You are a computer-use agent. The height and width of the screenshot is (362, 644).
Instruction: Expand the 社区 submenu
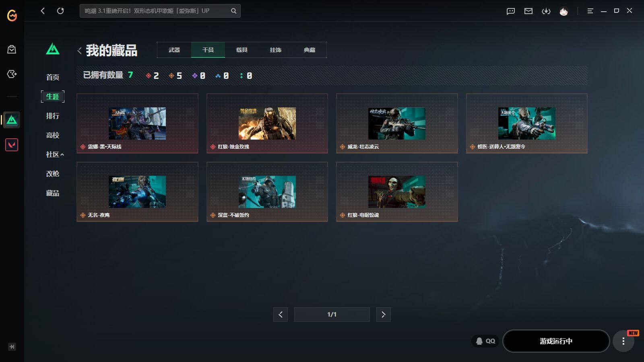coord(55,154)
